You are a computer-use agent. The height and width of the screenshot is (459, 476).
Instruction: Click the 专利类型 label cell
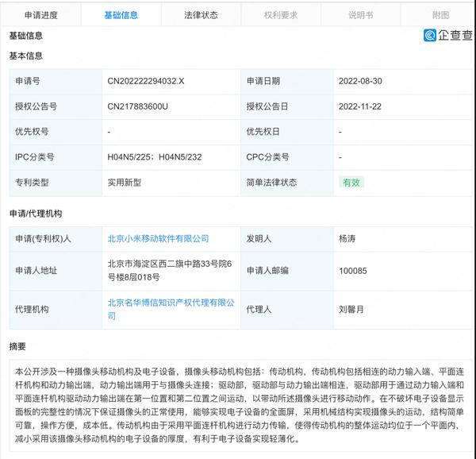[56, 183]
